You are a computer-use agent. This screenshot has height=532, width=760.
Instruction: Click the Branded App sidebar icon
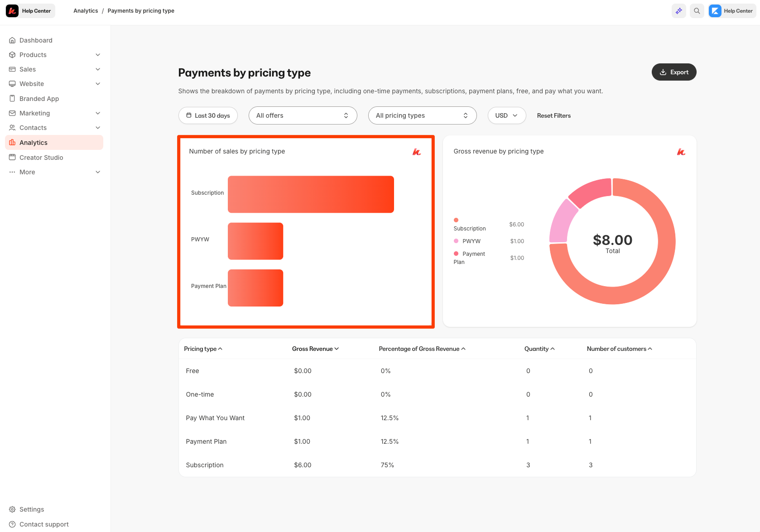point(12,98)
